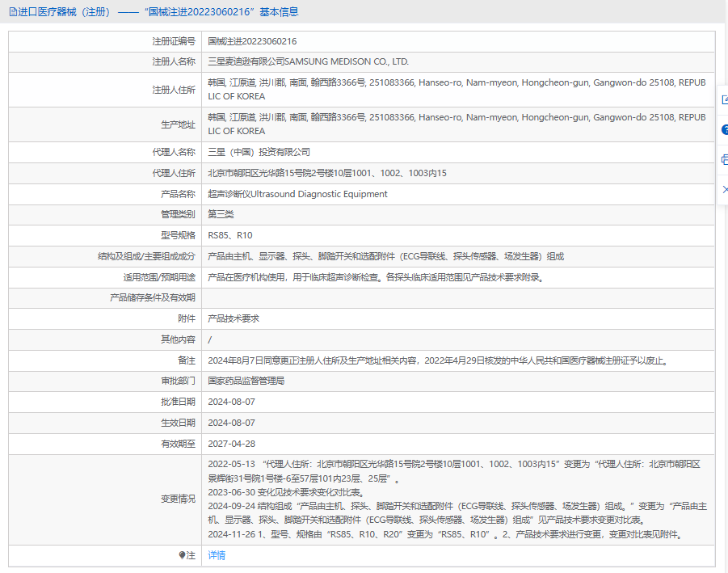728x573 pixels.
Task: Click management class value 第三类
Action: (x=221, y=214)
